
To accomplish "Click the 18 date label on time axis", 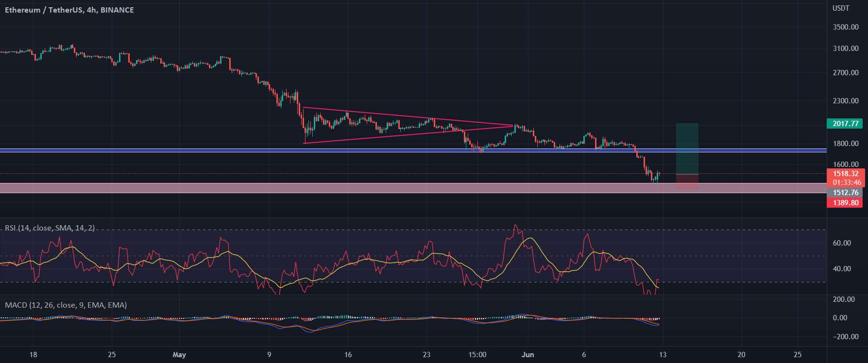I will coord(33,355).
